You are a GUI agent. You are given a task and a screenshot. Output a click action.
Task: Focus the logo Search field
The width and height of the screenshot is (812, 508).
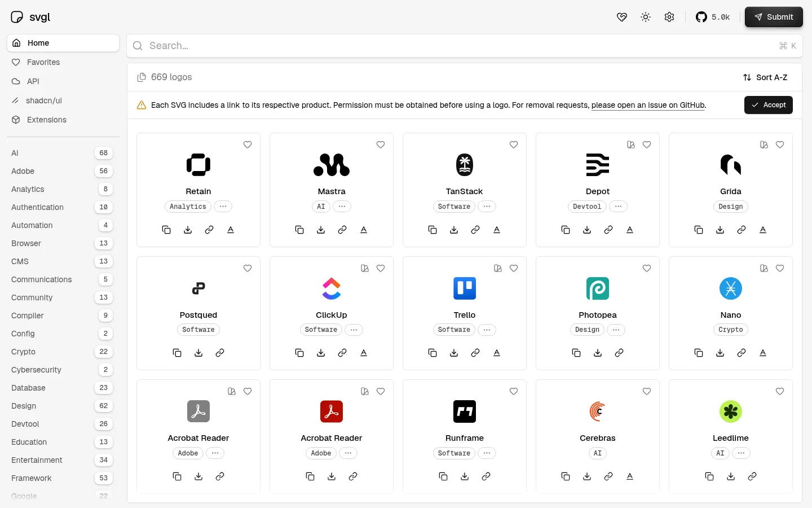[465, 46]
